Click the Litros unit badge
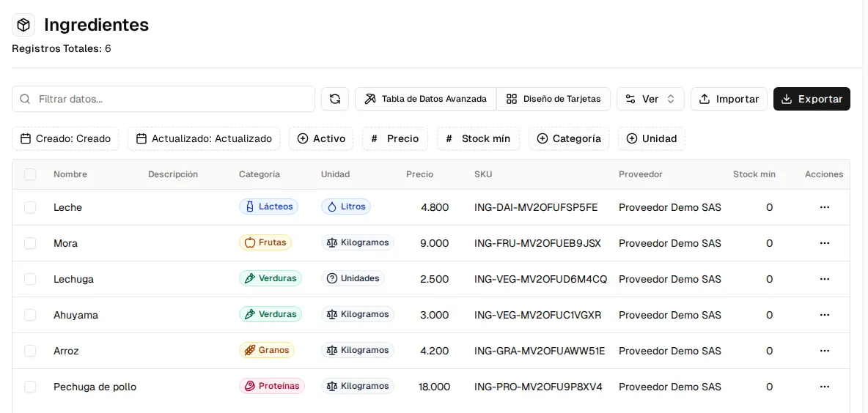868x413 pixels. pos(346,206)
